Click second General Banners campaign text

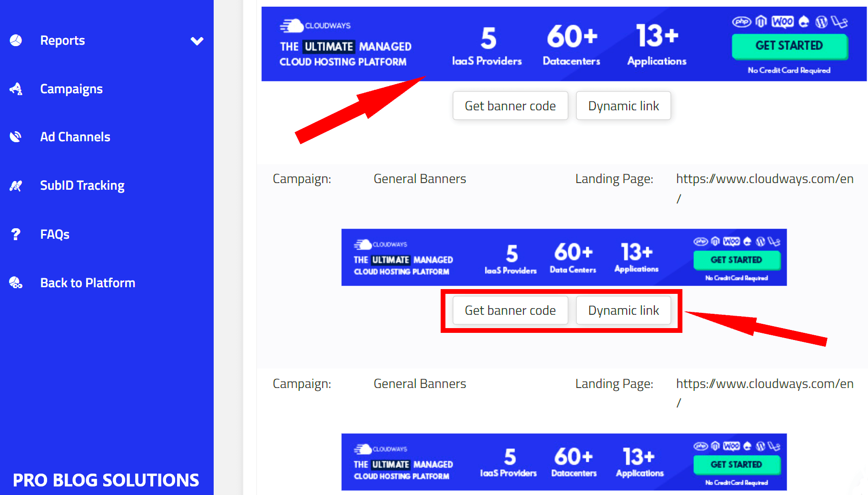pyautogui.click(x=420, y=384)
